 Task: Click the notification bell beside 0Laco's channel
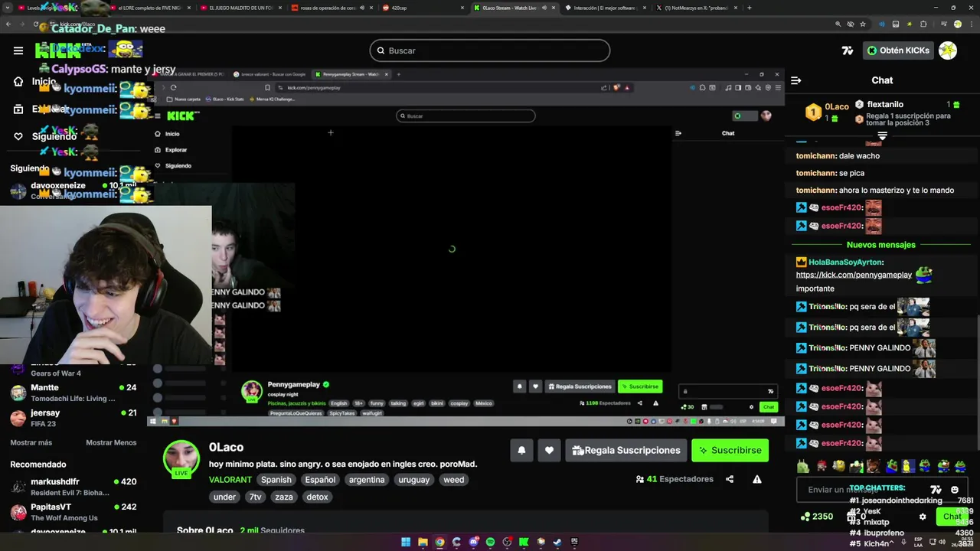pos(521,450)
